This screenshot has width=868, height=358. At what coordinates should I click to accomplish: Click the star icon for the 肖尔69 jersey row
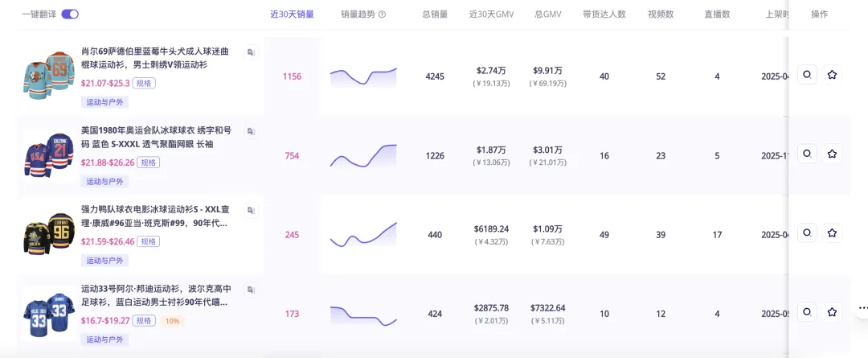pos(833,75)
